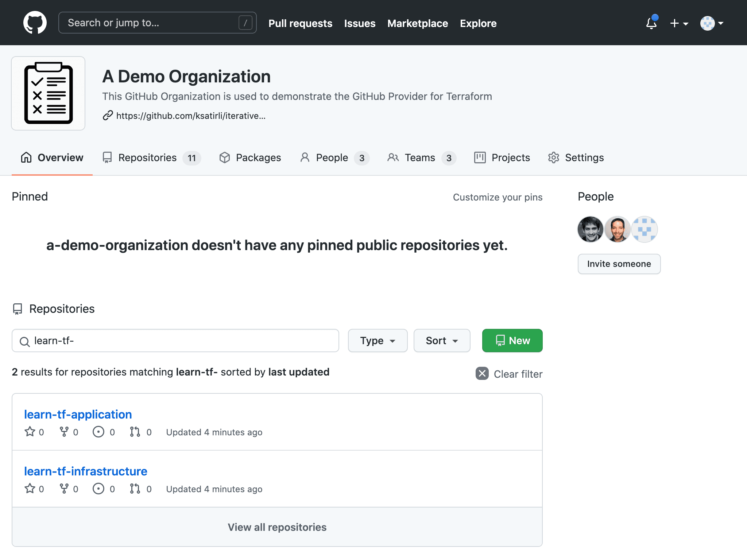Image resolution: width=747 pixels, height=560 pixels.
Task: Expand the Sort dropdown menu
Action: click(441, 341)
